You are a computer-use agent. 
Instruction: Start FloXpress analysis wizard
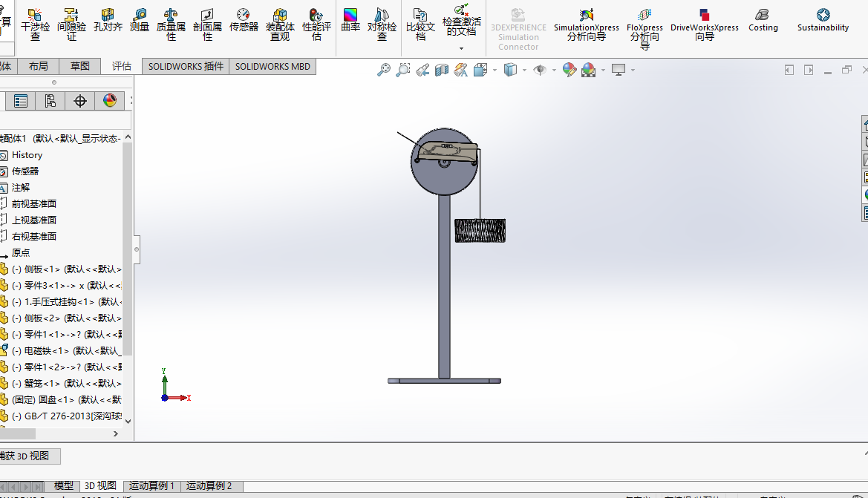coord(645,29)
